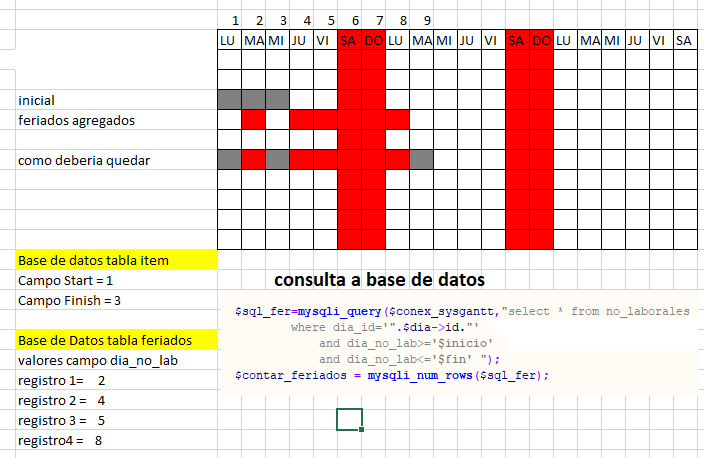The height and width of the screenshot is (458, 704).
Task: Select the cell labeled "inicial"
Action: 116,100
